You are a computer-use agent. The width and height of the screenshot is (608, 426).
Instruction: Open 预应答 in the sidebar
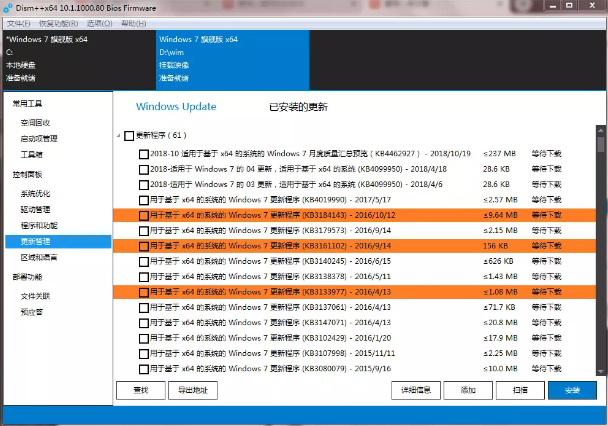click(x=31, y=312)
